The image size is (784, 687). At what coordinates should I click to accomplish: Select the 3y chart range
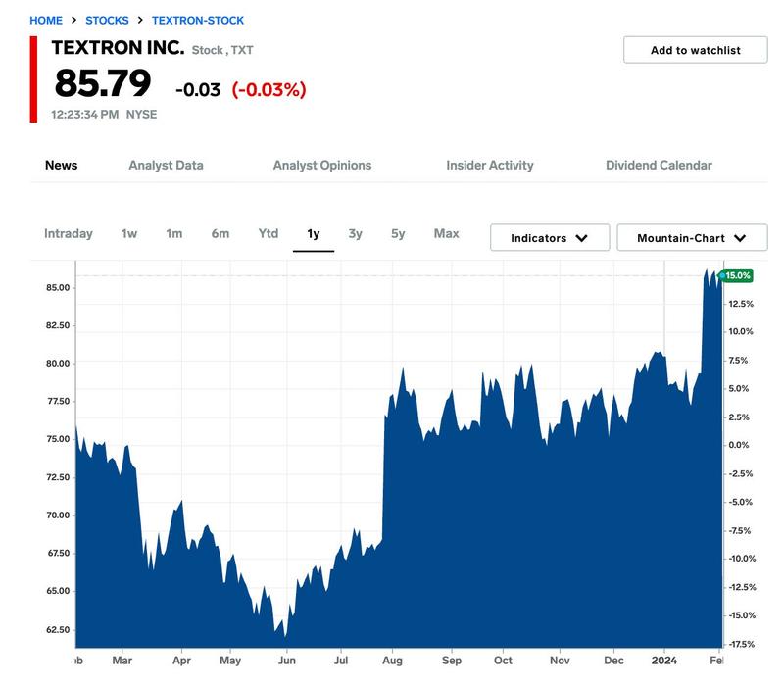(355, 233)
